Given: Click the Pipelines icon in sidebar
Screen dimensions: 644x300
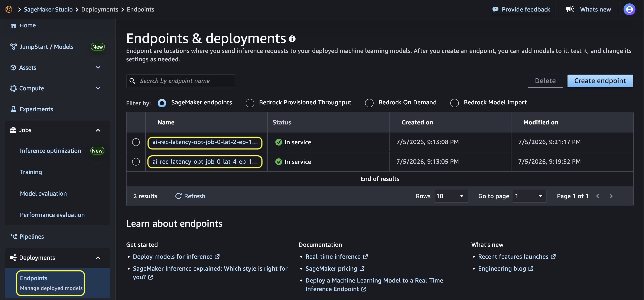Looking at the screenshot, I should 13,237.
